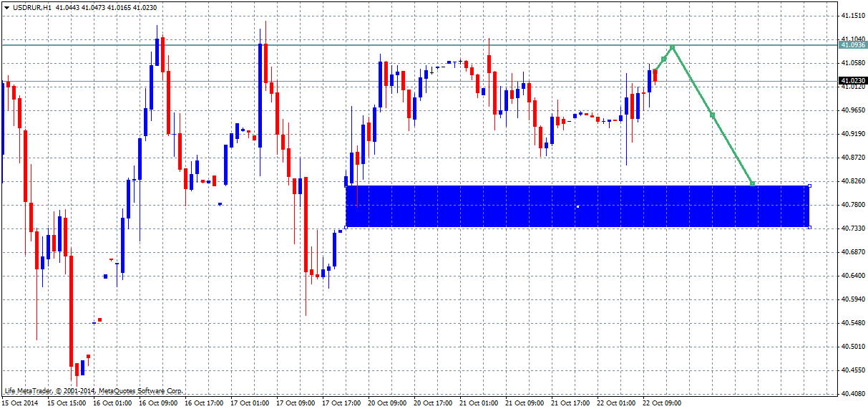Click the triangle marker beside USDRUR,H1 title
The width and height of the screenshot is (868, 409).
coord(6,6)
